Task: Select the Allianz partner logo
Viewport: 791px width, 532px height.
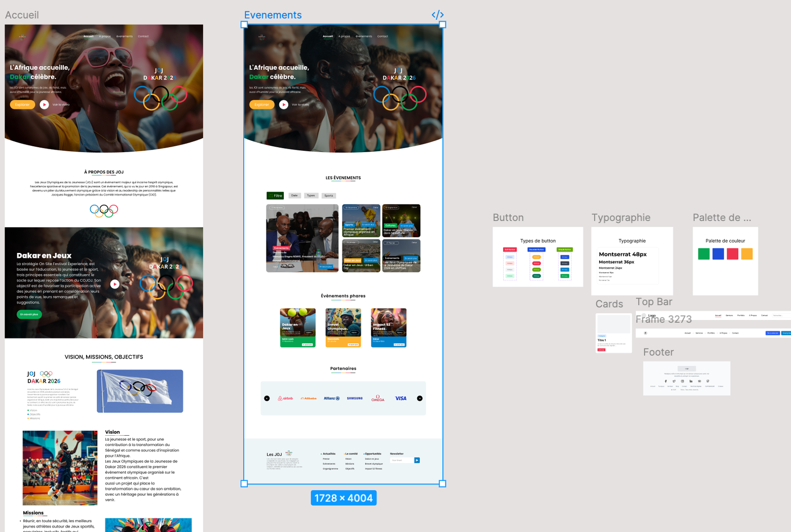Action: pos(332,398)
